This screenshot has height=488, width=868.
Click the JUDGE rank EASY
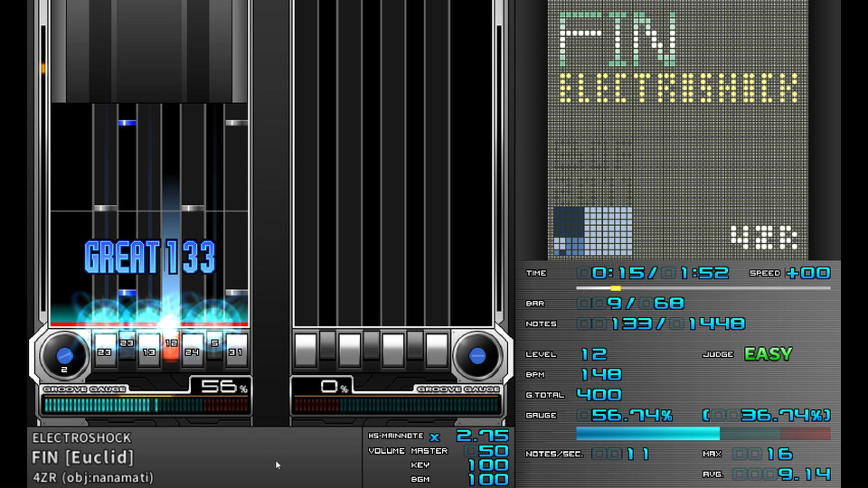pyautogui.click(x=769, y=353)
